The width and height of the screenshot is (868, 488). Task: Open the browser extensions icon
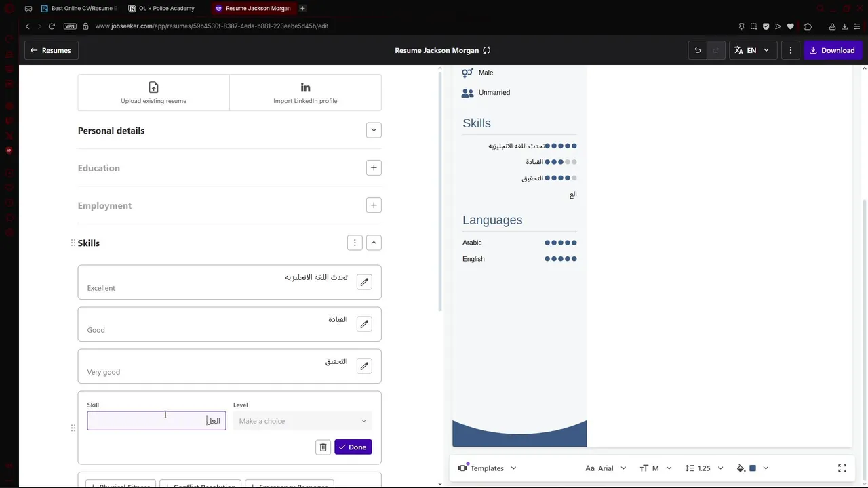pos(808,26)
